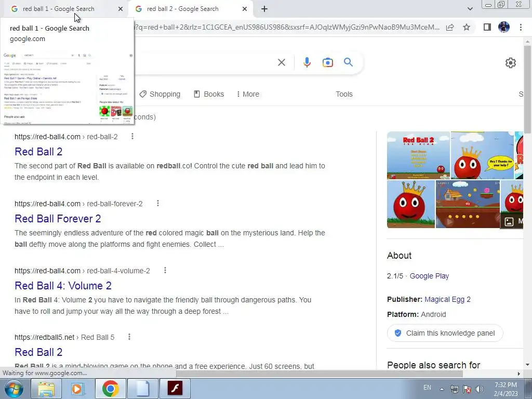
Task: Open options for the redball5.net result
Action: (x=129, y=337)
